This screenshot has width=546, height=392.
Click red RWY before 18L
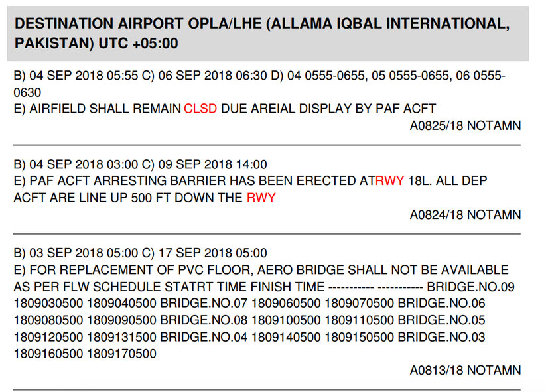tap(389, 181)
